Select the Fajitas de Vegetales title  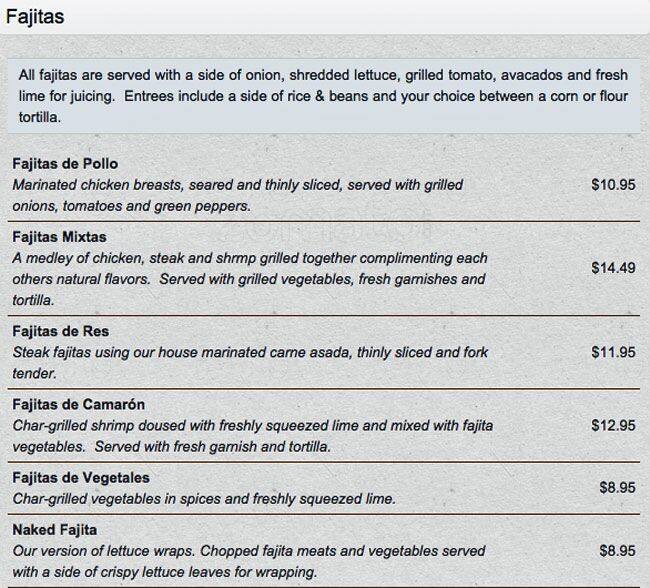tap(81, 478)
